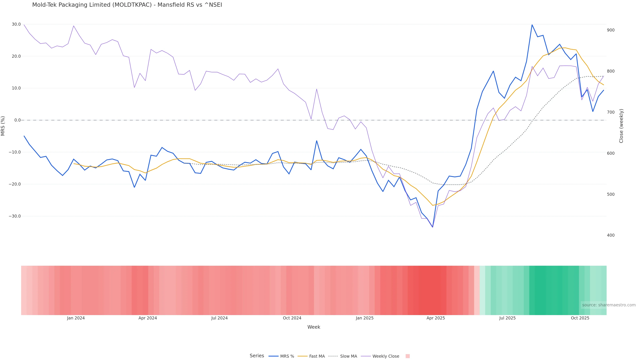Click the 0.0 tick on MRS axis

tap(17, 120)
